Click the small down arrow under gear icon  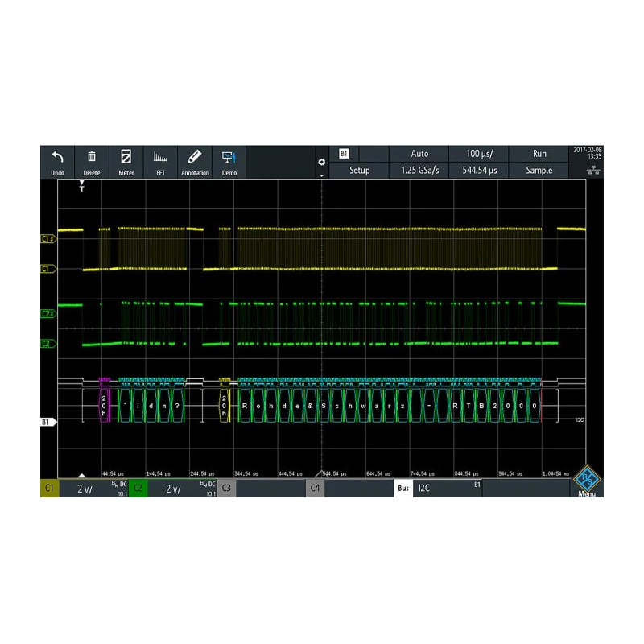pos(321,175)
